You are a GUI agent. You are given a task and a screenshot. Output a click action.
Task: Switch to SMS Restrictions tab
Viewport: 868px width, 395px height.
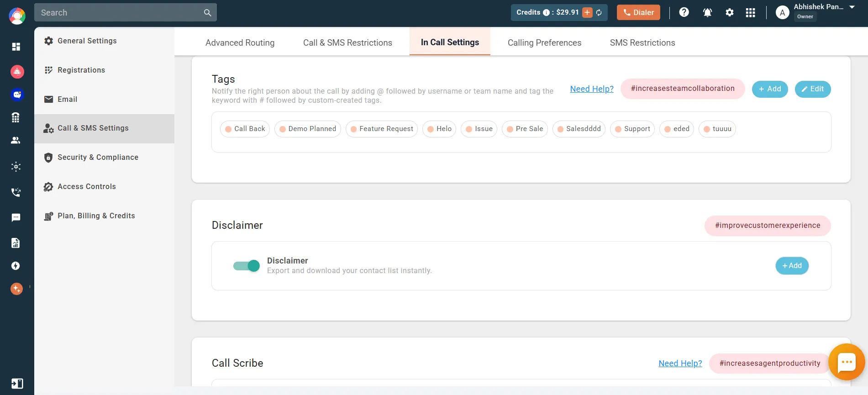pos(642,42)
